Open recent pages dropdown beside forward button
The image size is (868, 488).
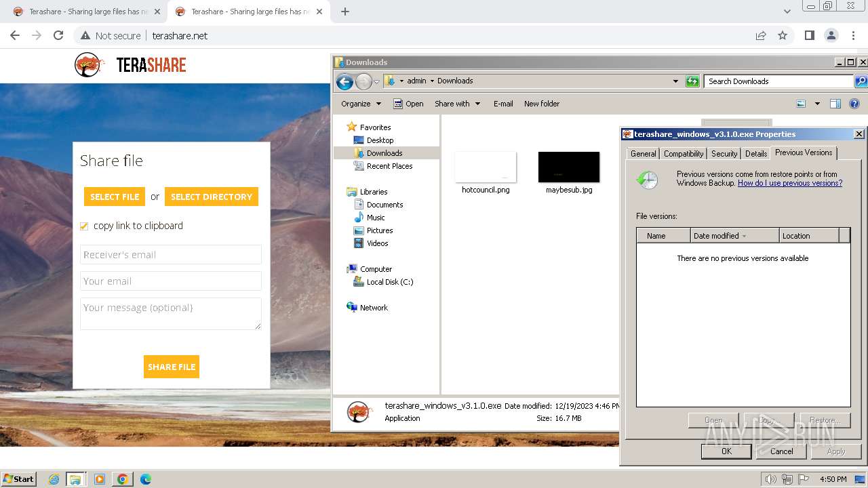click(x=376, y=82)
